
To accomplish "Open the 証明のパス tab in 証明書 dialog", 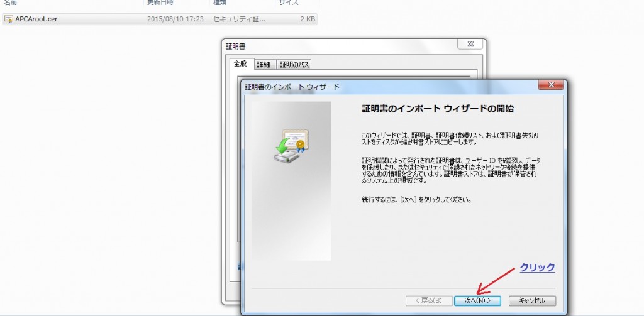I will [x=294, y=65].
